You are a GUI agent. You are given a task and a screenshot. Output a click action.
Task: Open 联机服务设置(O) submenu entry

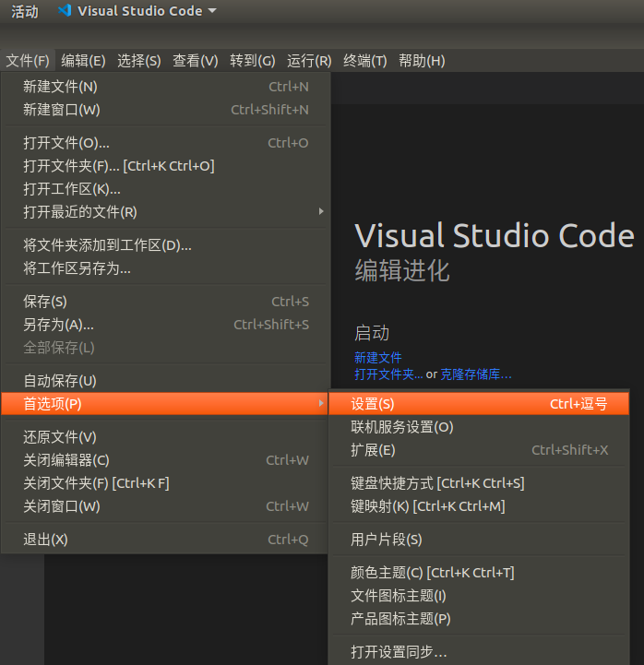479,427
